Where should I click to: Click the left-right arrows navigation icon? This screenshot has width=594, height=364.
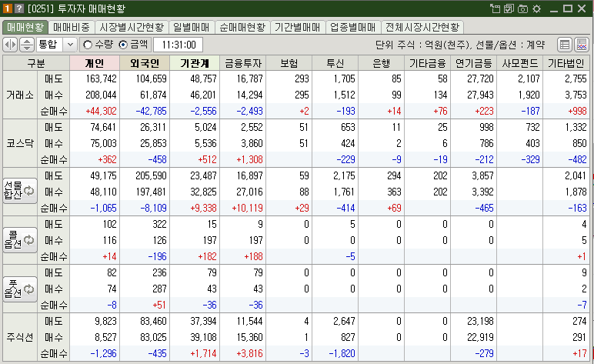[x=10, y=45]
